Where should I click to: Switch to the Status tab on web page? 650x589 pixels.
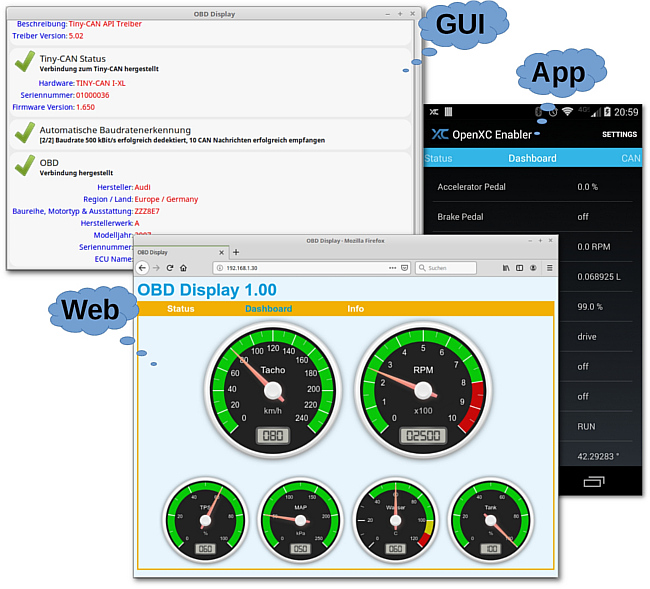point(181,309)
